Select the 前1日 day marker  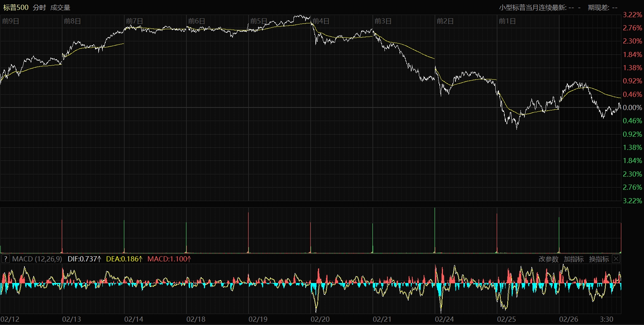click(507, 21)
